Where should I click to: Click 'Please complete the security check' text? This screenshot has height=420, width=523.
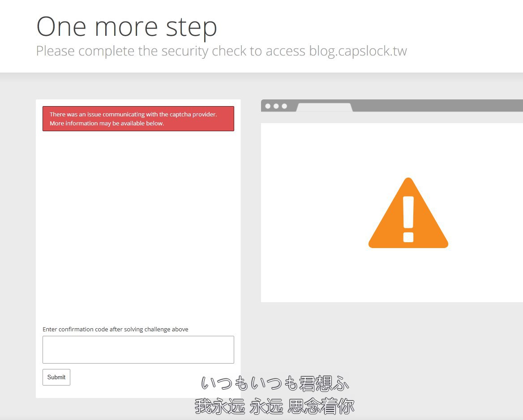click(148, 51)
